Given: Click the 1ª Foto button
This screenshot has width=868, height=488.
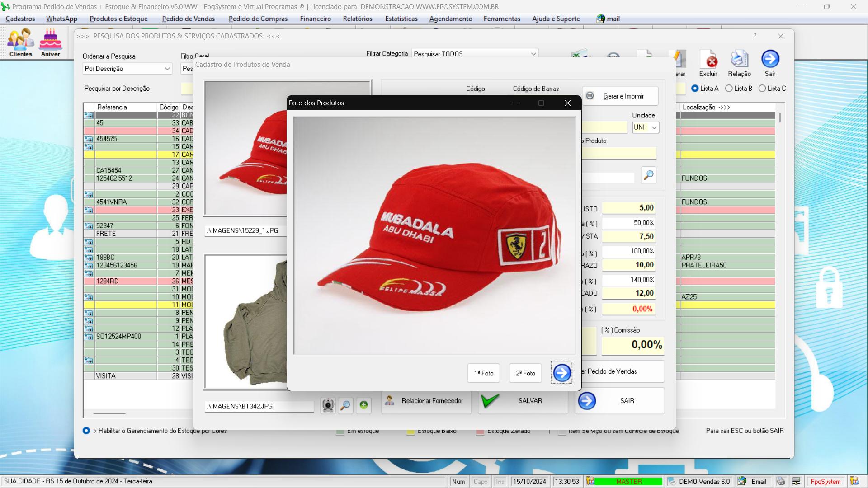Looking at the screenshot, I should pyautogui.click(x=483, y=373).
